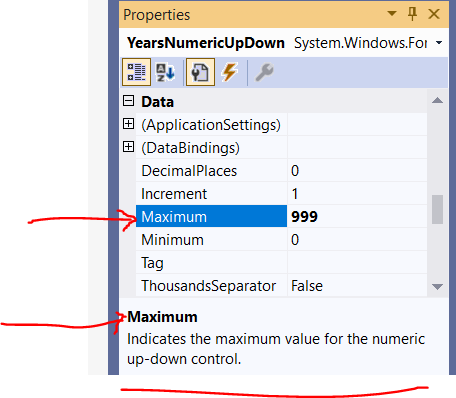The height and width of the screenshot is (398, 456).
Task: Edit the DecimalPlaces value 0
Action: click(357, 171)
